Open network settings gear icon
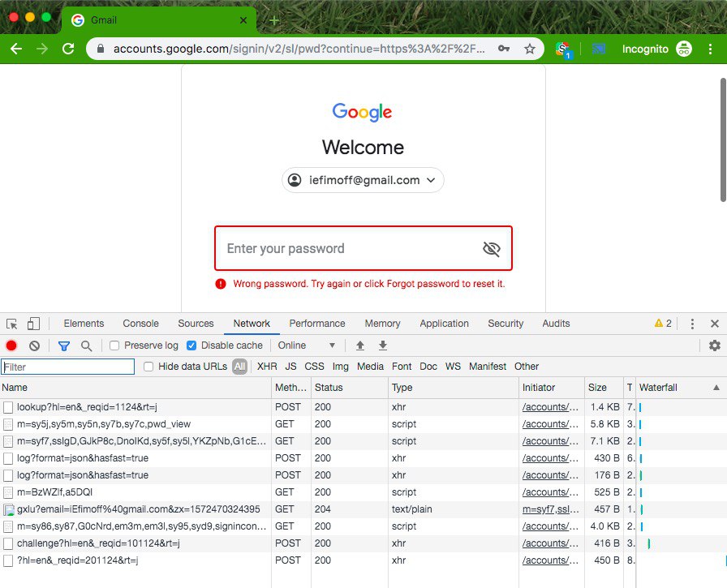727x588 pixels. [x=715, y=346]
